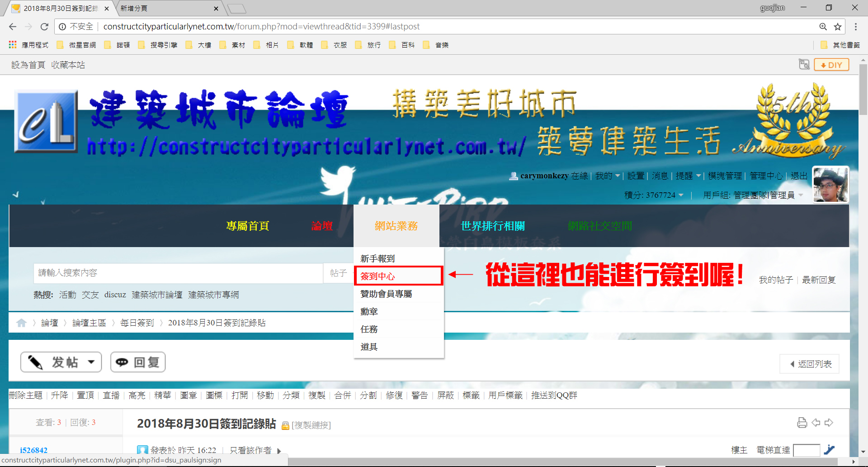Image resolution: width=868 pixels, height=467 pixels.
Task: Expand the 发帖 post type dropdown
Action: (91, 362)
